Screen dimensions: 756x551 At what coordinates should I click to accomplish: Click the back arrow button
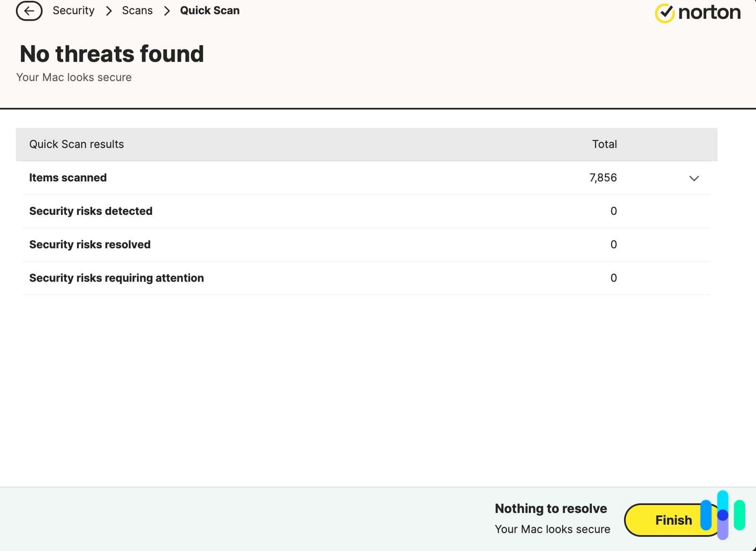(x=29, y=11)
